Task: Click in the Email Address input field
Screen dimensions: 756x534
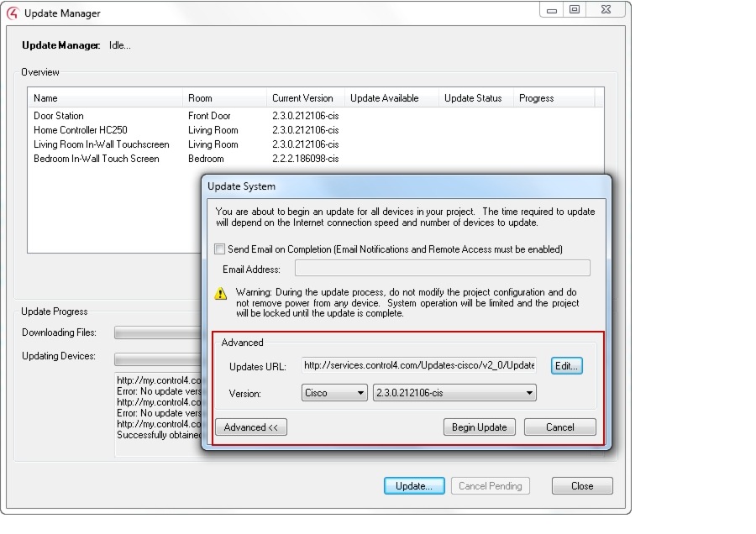Action: tap(441, 268)
